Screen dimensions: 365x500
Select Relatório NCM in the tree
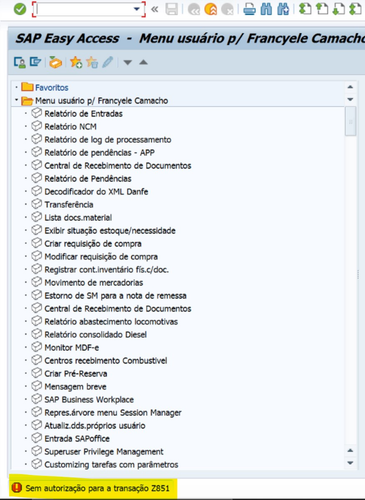pos(70,127)
